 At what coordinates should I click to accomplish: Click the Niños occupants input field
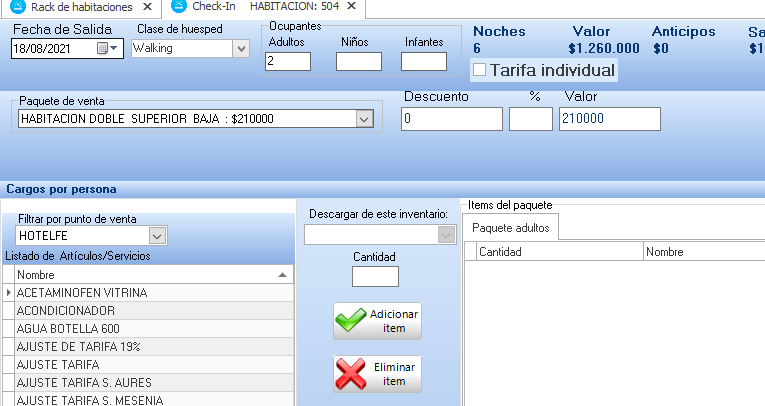point(359,62)
